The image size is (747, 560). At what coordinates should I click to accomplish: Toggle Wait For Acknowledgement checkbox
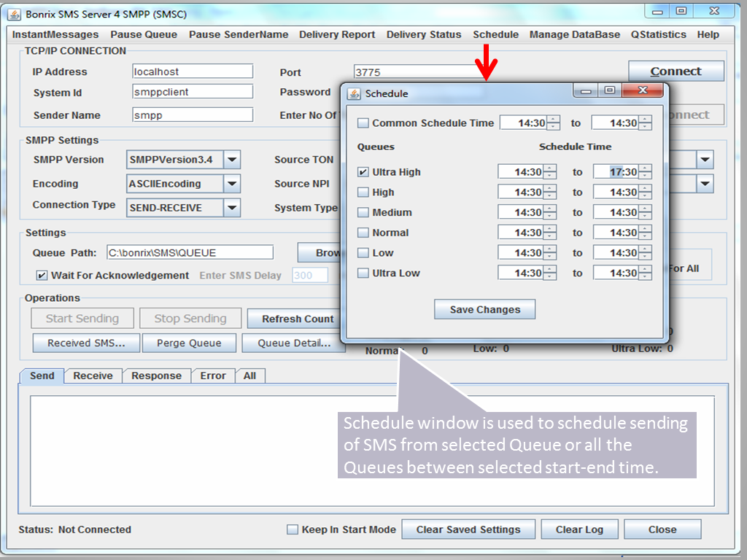(x=42, y=275)
